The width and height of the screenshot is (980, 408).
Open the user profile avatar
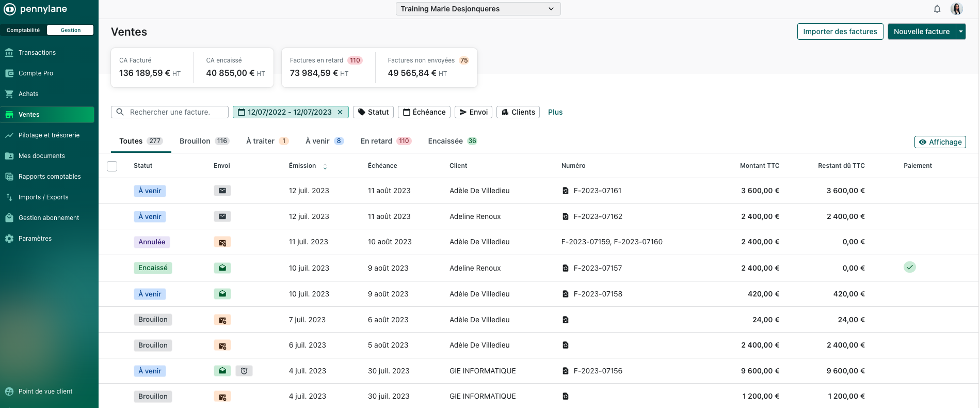click(957, 9)
